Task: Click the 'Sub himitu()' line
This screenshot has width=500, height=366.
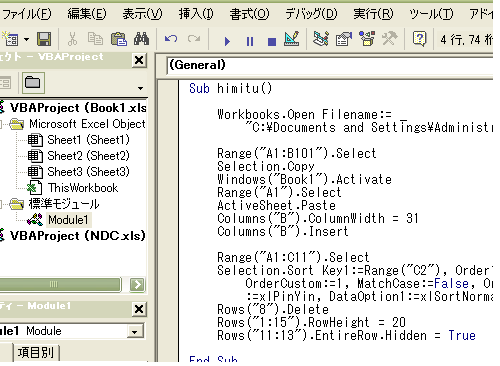Action: click(x=231, y=89)
